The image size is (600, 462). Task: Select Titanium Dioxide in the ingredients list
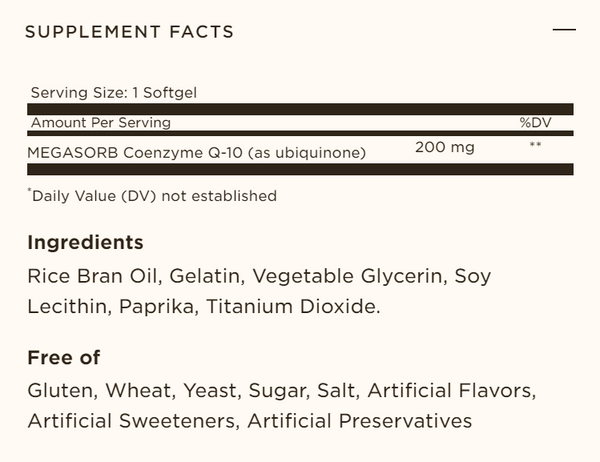click(x=293, y=306)
